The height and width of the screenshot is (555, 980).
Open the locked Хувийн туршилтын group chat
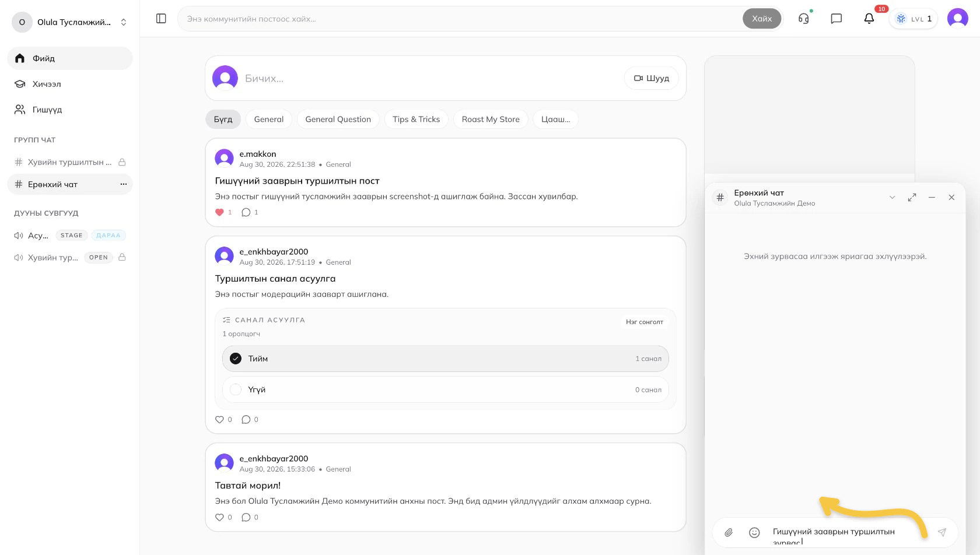point(70,162)
